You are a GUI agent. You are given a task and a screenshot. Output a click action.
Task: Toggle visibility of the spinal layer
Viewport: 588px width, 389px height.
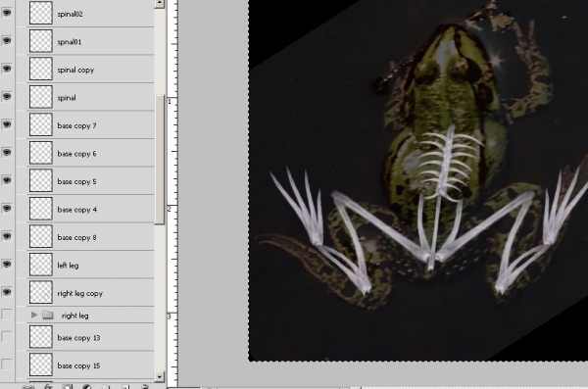7,96
